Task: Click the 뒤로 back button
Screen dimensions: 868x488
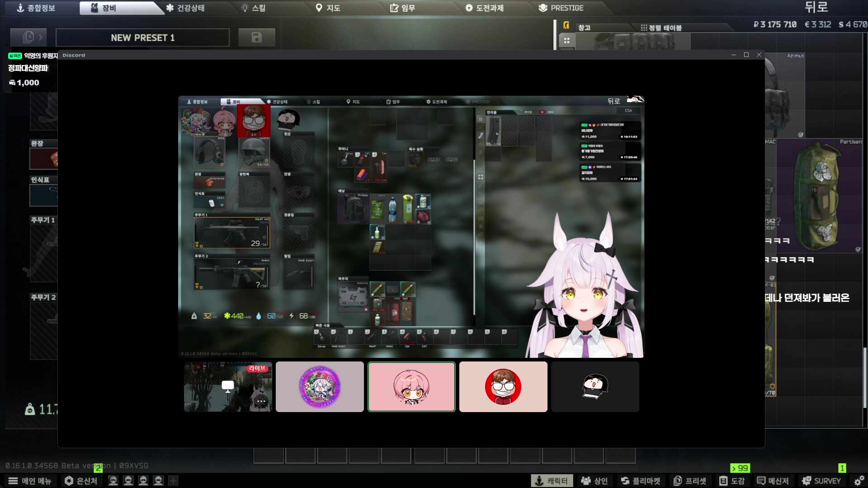Action: pyautogui.click(x=816, y=7)
